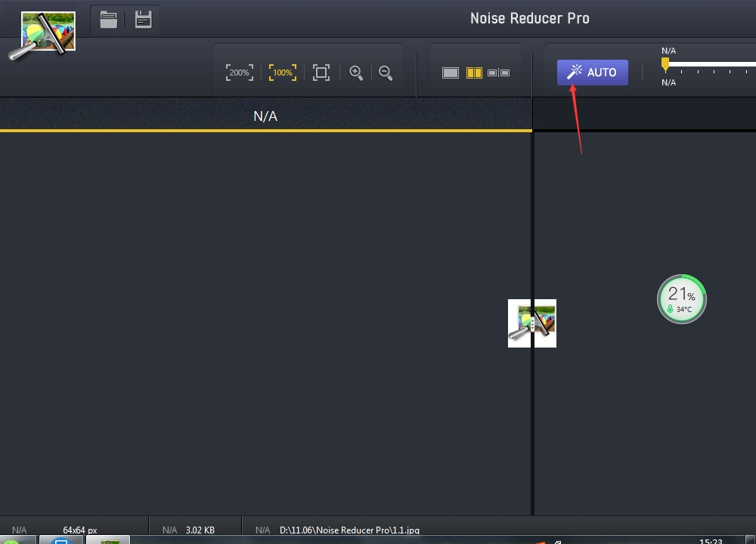
Task: Set zoom to 200%
Action: pos(240,73)
